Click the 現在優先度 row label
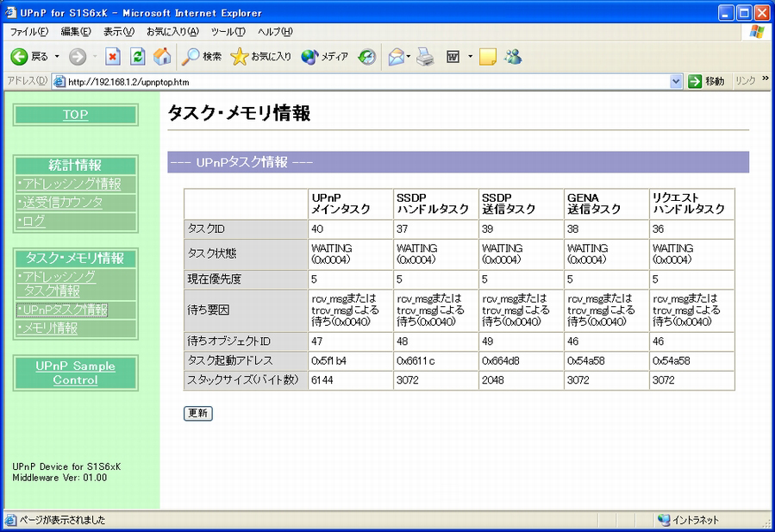 246,279
